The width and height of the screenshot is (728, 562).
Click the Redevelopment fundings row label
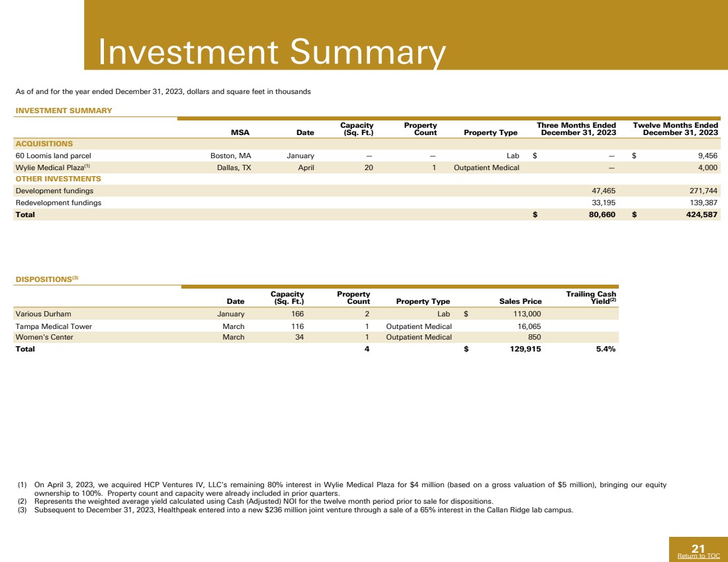tap(58, 203)
